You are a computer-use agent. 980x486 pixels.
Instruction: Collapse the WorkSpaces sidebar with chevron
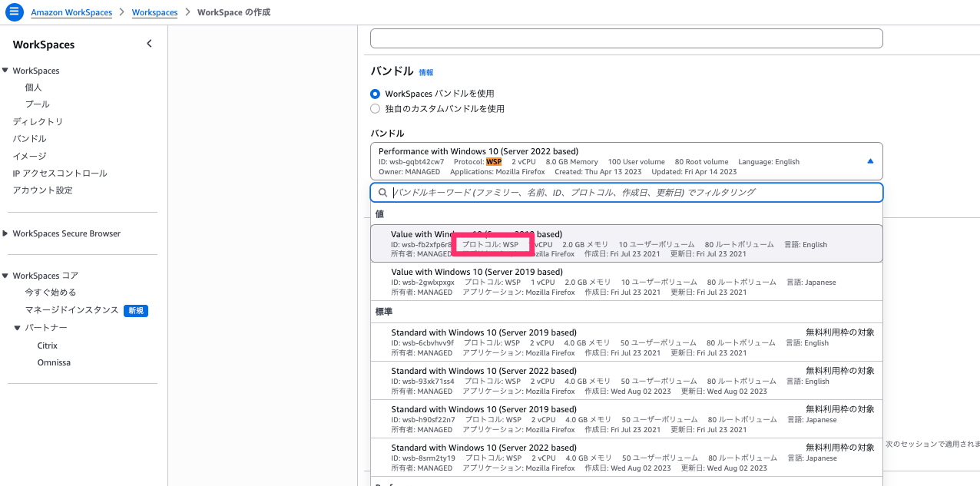(149, 44)
